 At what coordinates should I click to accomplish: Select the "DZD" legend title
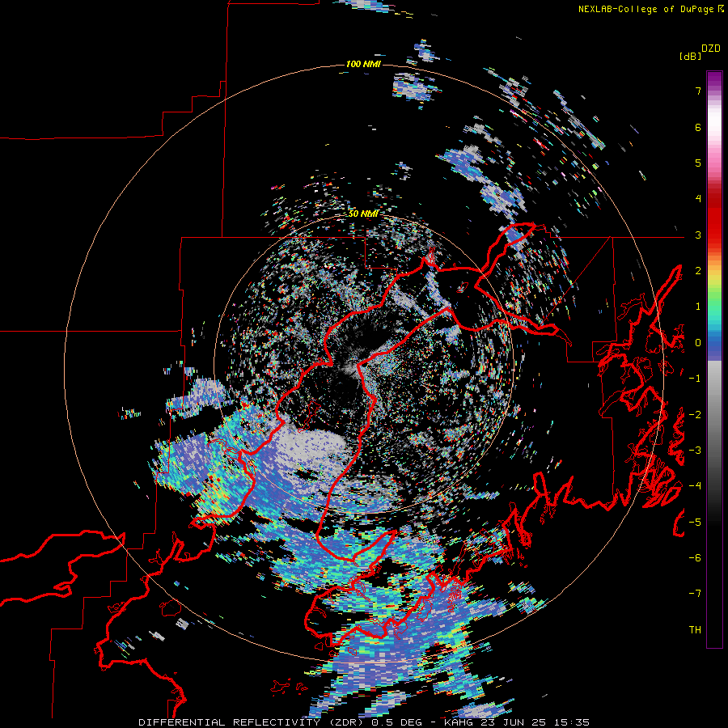[x=711, y=49]
